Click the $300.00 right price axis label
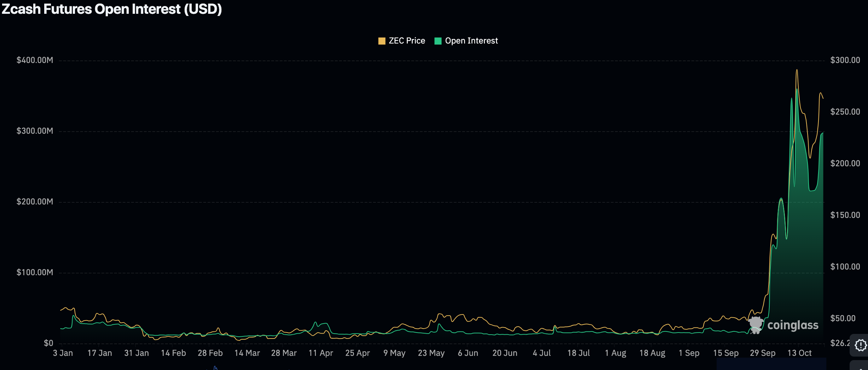 845,60
